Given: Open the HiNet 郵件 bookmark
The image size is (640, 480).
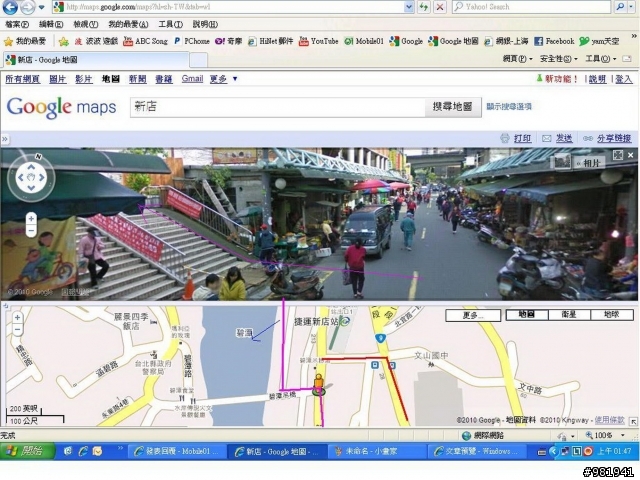Looking at the screenshot, I should click(x=271, y=41).
